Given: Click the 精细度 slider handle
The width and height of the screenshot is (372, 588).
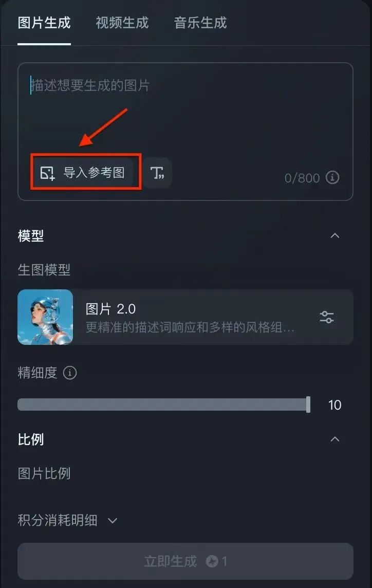Looking at the screenshot, I should (308, 405).
